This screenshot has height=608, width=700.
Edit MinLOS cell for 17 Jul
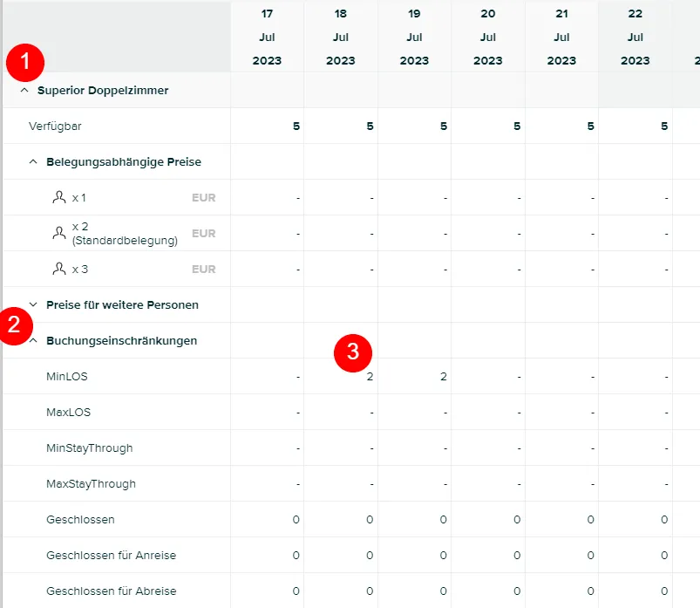pyautogui.click(x=267, y=376)
